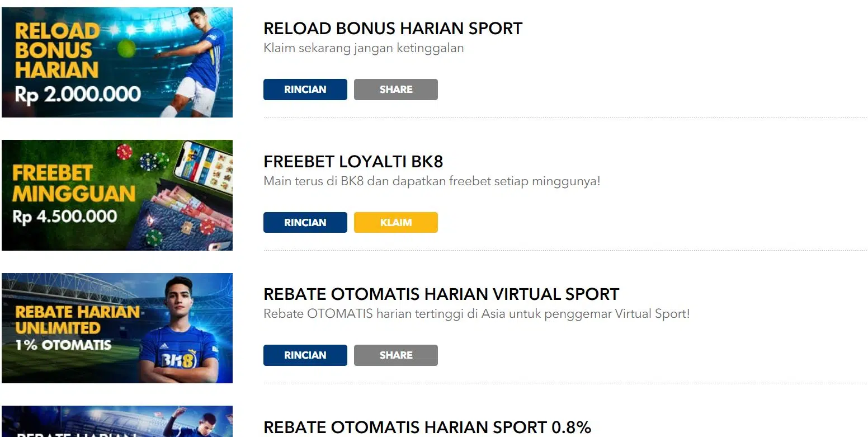Image resolution: width=868 pixels, height=437 pixels.
Task: Click SHARE on the virtual sport rebate promo
Action: pyautogui.click(x=395, y=355)
